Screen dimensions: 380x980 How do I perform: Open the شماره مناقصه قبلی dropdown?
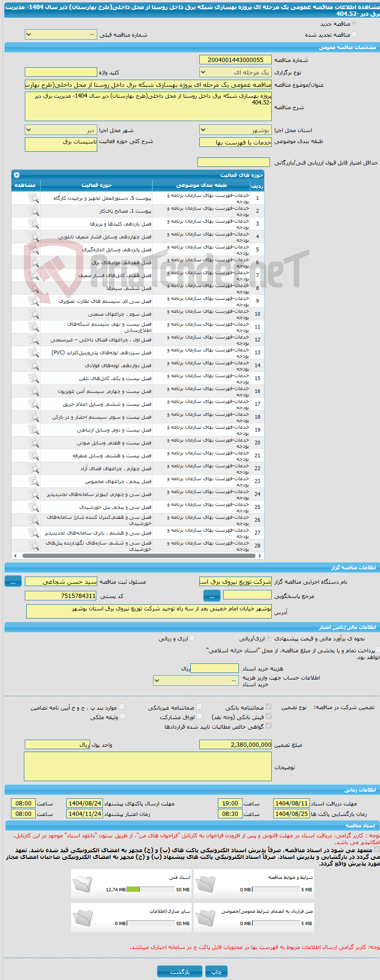click(61, 35)
